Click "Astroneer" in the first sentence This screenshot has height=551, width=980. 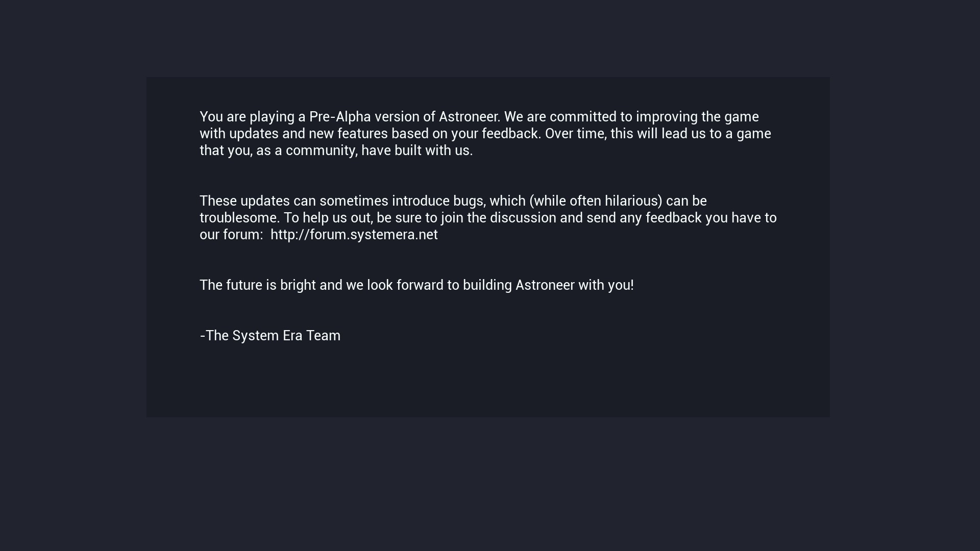tap(469, 117)
